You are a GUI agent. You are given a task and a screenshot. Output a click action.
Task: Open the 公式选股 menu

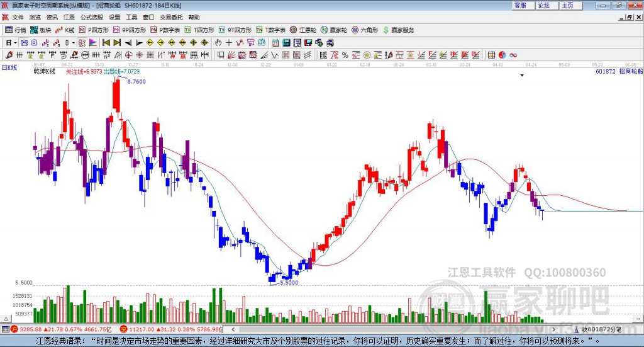92,17
